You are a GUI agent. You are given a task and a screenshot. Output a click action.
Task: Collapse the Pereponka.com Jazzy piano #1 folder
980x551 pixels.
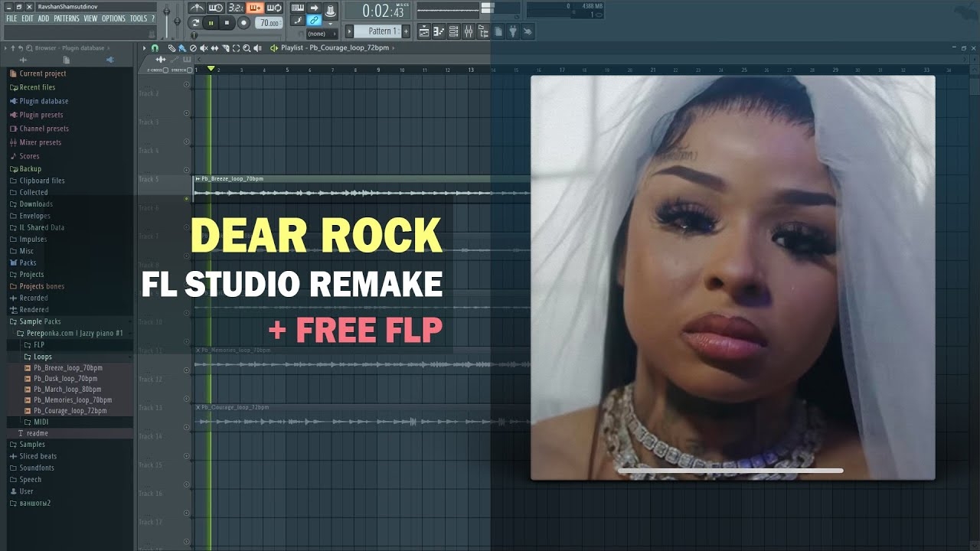70,333
